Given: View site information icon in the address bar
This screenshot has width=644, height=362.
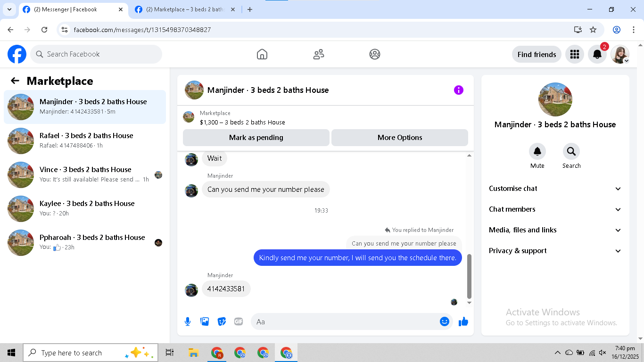Looking at the screenshot, I should click(65, 30).
